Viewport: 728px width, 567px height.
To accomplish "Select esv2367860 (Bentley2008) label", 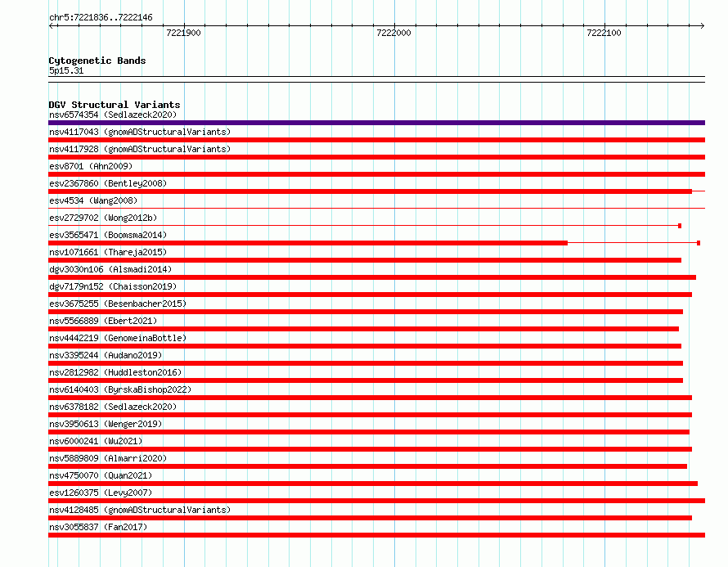I will 108,183.
